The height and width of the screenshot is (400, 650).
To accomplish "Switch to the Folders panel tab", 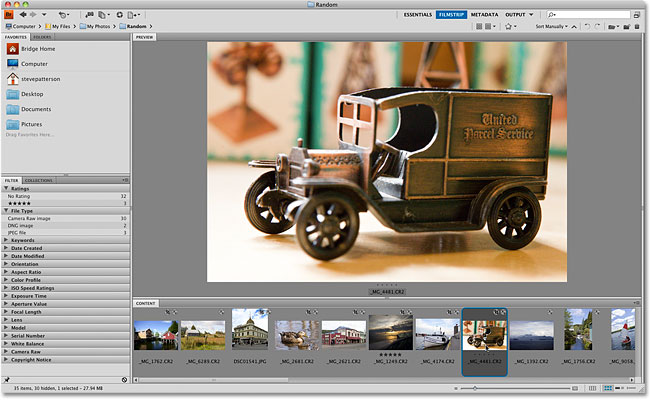I will (x=42, y=37).
